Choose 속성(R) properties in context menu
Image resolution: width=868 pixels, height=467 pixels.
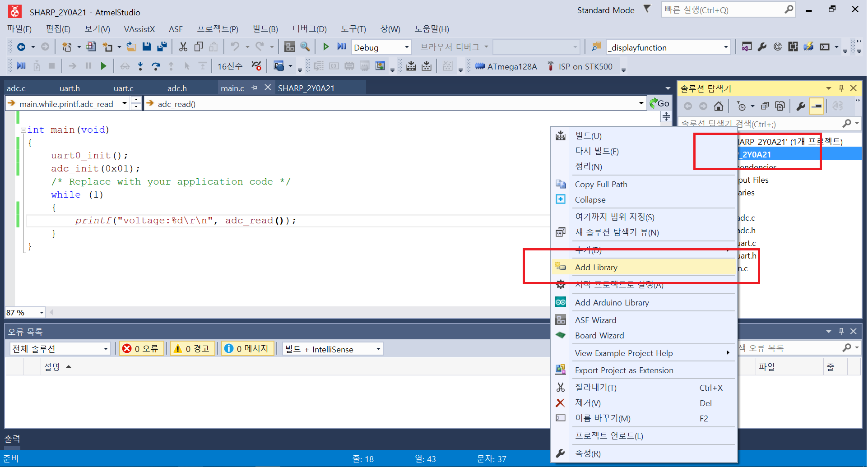(x=644, y=453)
